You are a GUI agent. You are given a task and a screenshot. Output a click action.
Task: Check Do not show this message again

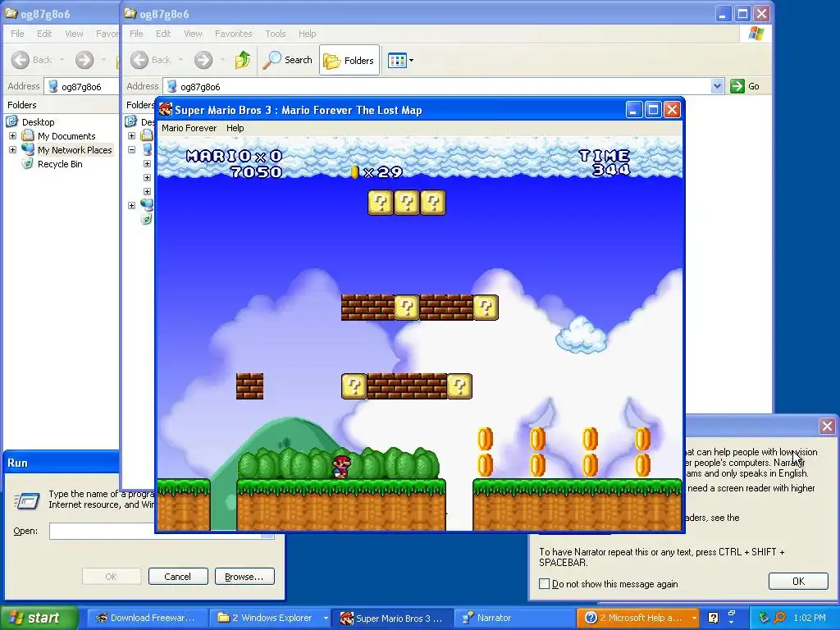(x=545, y=584)
